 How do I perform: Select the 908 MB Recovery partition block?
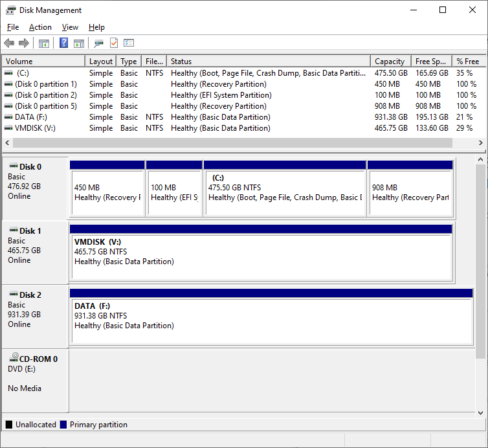[x=410, y=188]
